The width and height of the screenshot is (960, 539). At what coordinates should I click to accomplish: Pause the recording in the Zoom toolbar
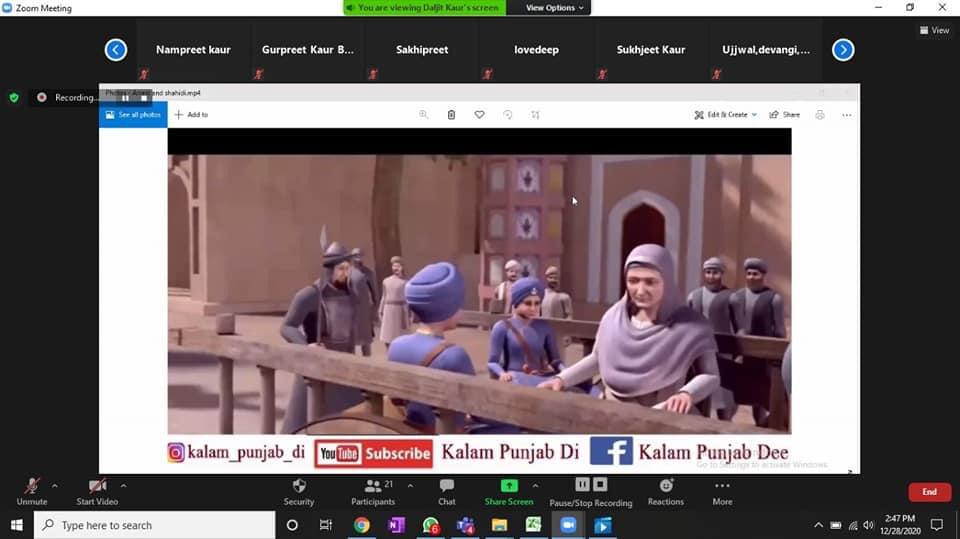point(582,484)
